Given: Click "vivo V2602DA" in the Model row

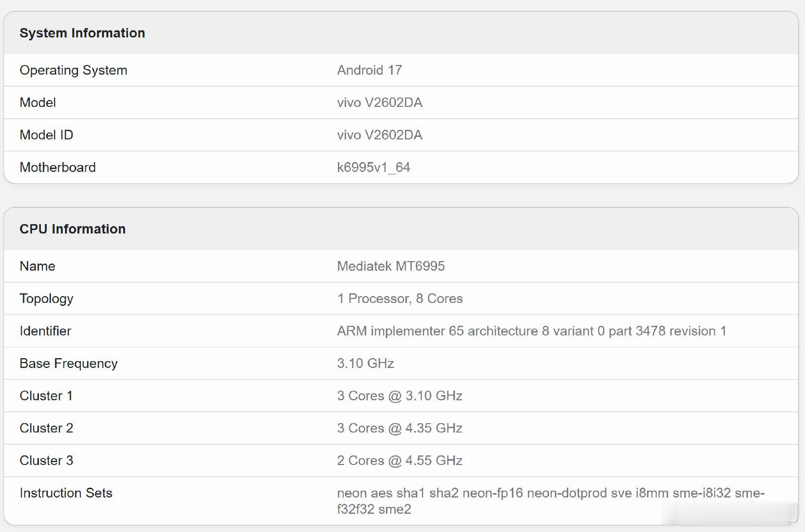Looking at the screenshot, I should coord(380,102).
